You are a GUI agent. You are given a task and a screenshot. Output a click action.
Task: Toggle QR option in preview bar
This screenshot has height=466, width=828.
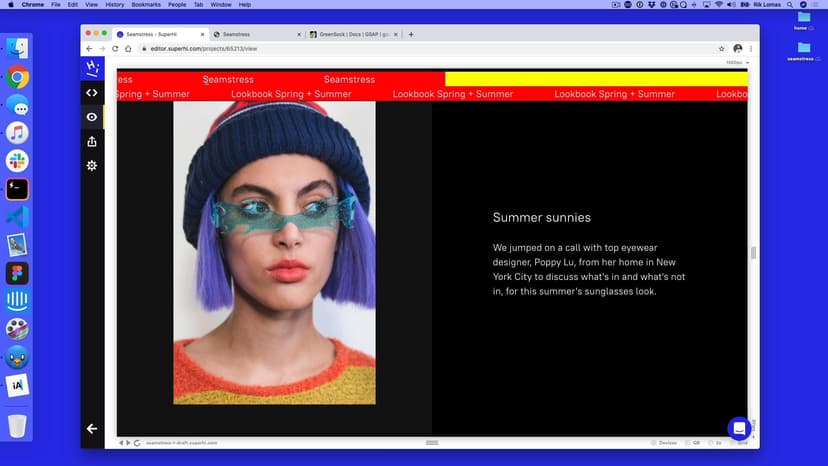(694, 442)
